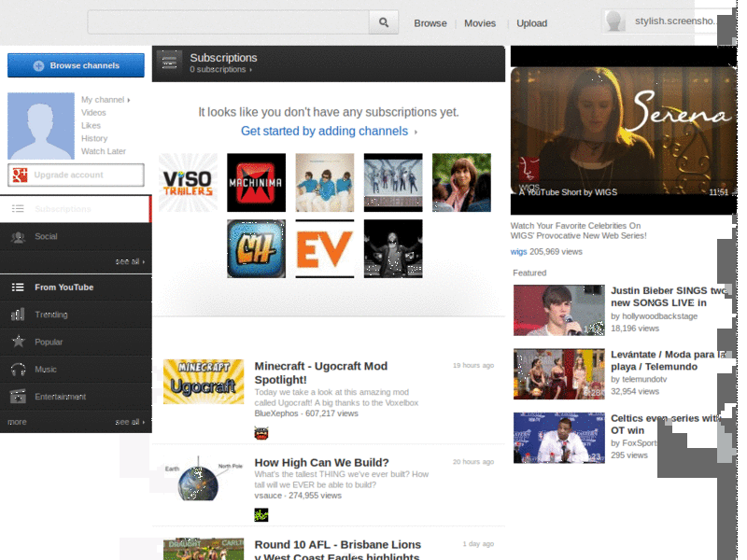Click inside the search input field

click(228, 22)
